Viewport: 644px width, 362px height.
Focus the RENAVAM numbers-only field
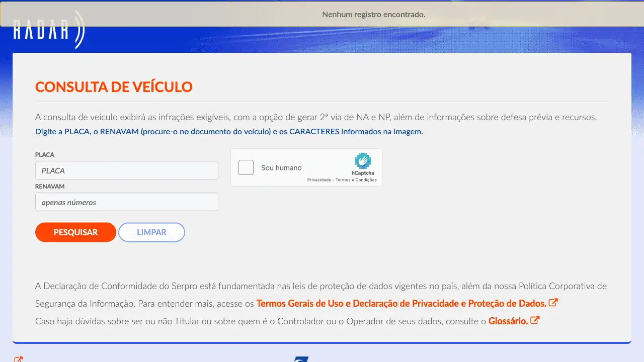point(126,202)
